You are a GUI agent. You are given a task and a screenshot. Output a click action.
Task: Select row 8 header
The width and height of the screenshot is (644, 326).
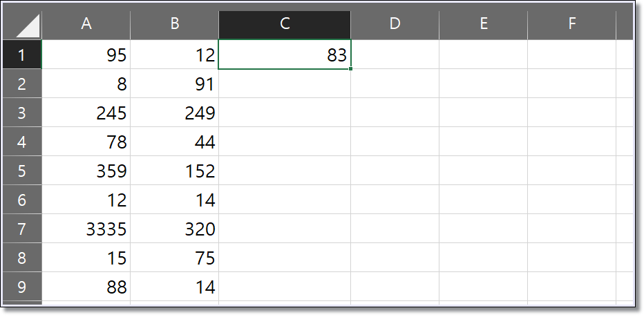pos(22,258)
